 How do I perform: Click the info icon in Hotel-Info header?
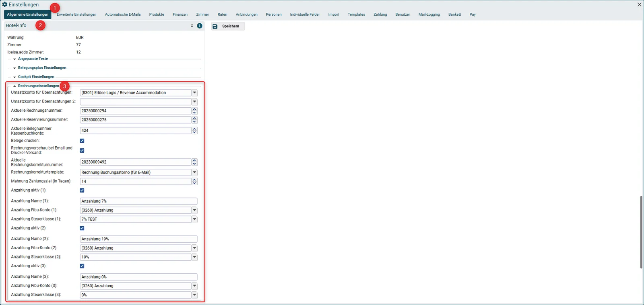point(200,26)
